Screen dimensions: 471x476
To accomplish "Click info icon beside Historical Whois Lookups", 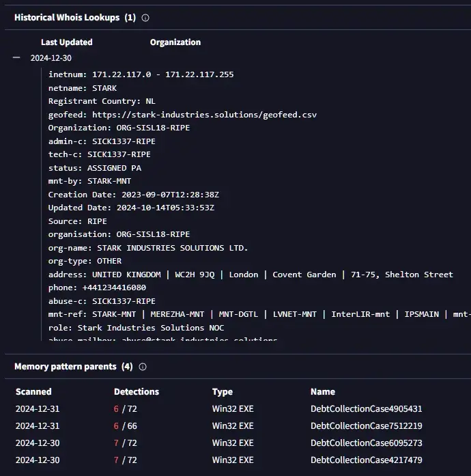I will click(145, 18).
